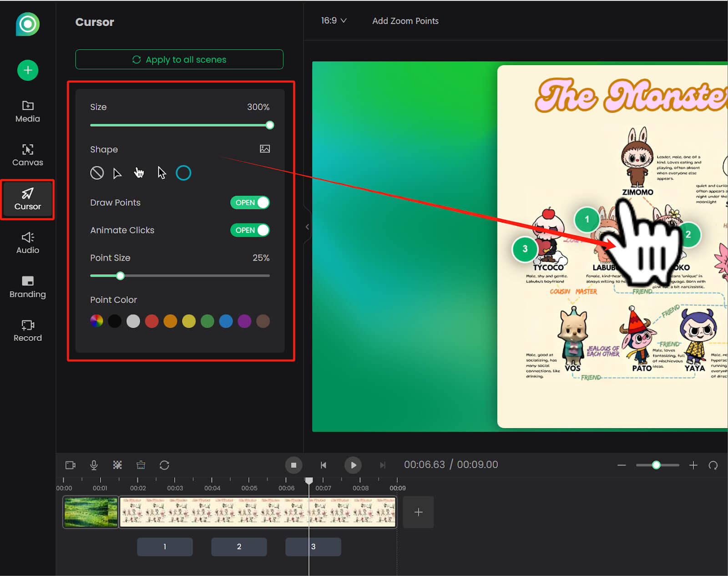
Task: Click the reset timeline zoom icon
Action: click(713, 465)
